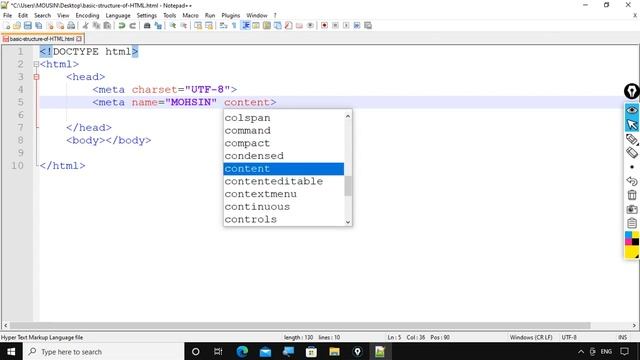640x360 pixels.
Task: Click the Paste toolbar icon
Action: (x=107, y=25)
